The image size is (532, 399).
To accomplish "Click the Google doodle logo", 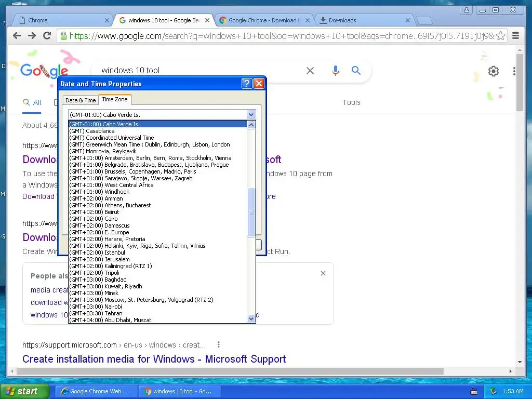I will [x=44, y=70].
